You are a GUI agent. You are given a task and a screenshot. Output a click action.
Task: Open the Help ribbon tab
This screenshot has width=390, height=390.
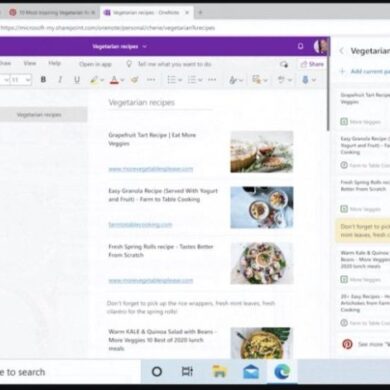click(54, 63)
